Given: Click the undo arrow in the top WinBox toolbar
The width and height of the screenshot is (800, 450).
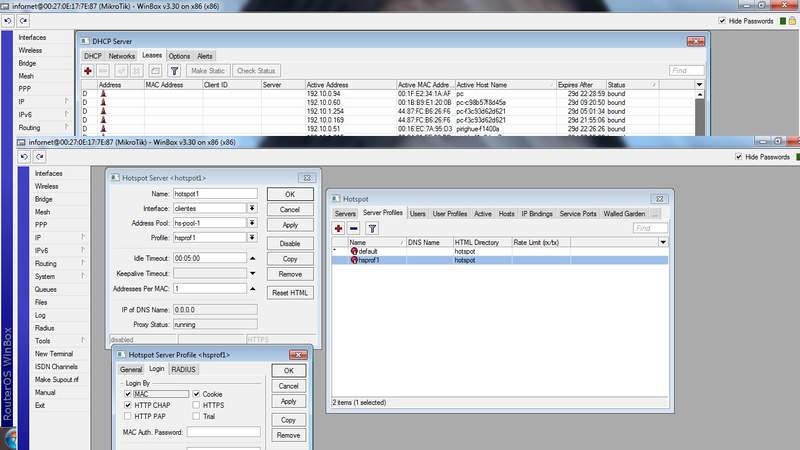Looking at the screenshot, I should 8,21.
